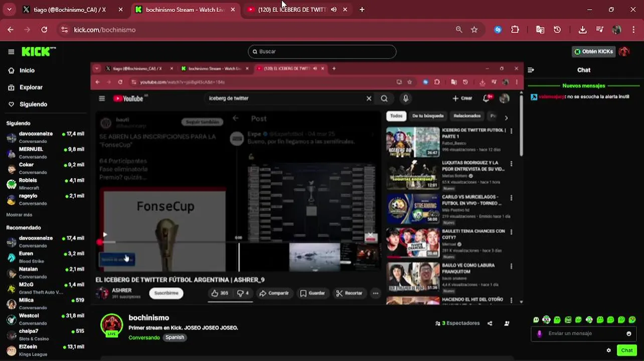Click the 3 Espectadores viewer count
Image resolution: width=644 pixels, height=361 pixels.
coord(457,323)
